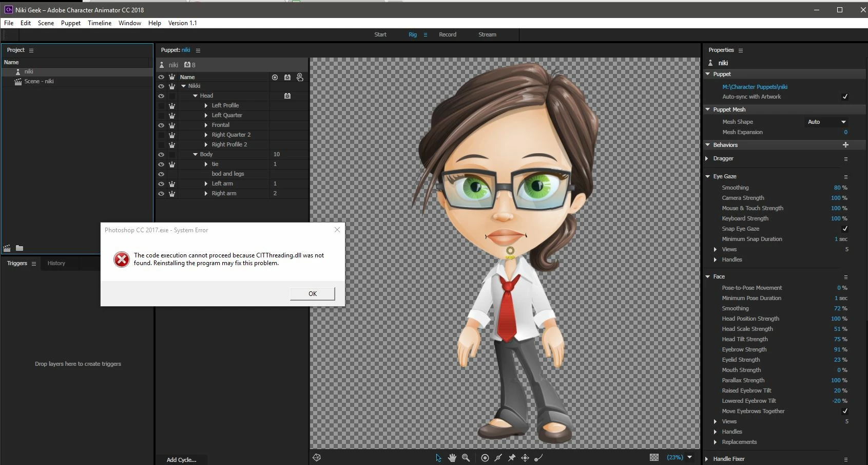Open the Timeline menu

pyautogui.click(x=100, y=23)
